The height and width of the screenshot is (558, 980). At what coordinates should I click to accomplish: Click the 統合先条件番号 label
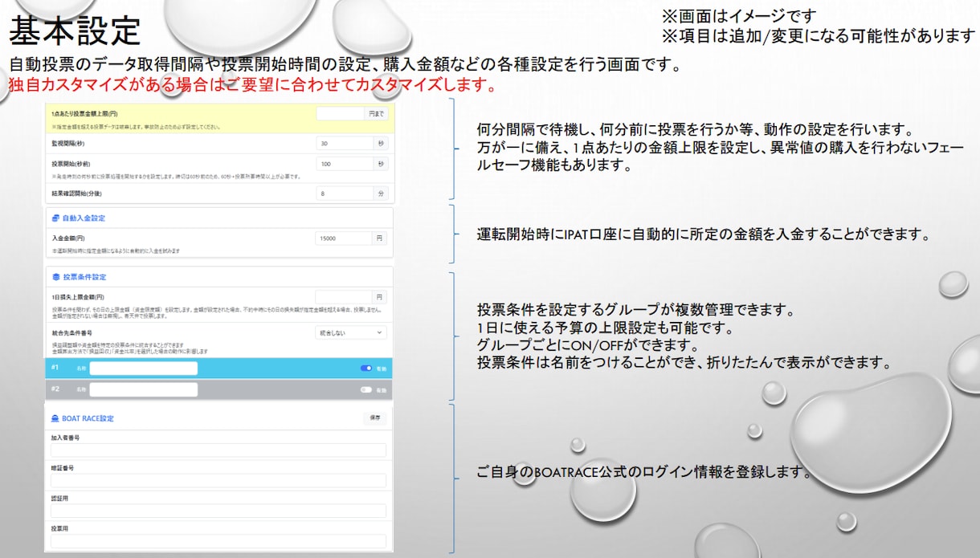coord(71,332)
